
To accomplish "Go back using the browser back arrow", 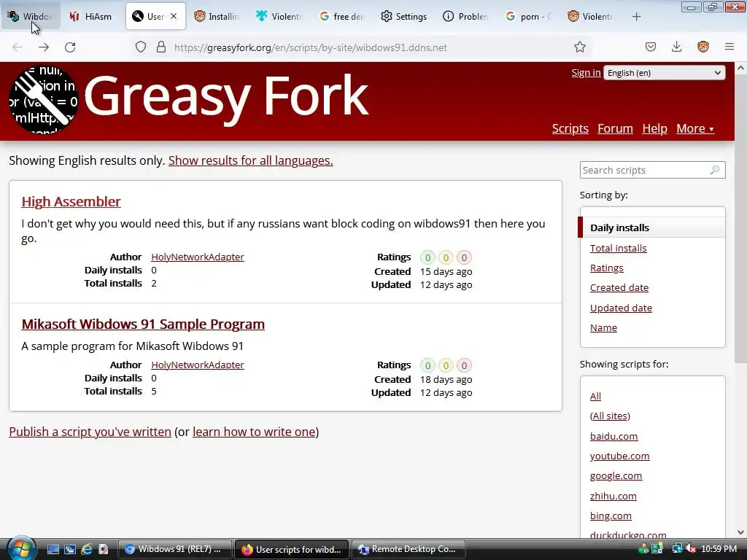I will tap(18, 47).
